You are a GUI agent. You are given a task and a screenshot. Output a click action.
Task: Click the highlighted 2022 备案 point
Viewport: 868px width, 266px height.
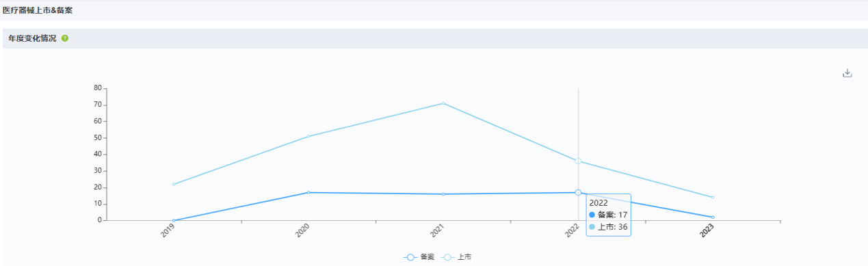pyautogui.click(x=578, y=193)
